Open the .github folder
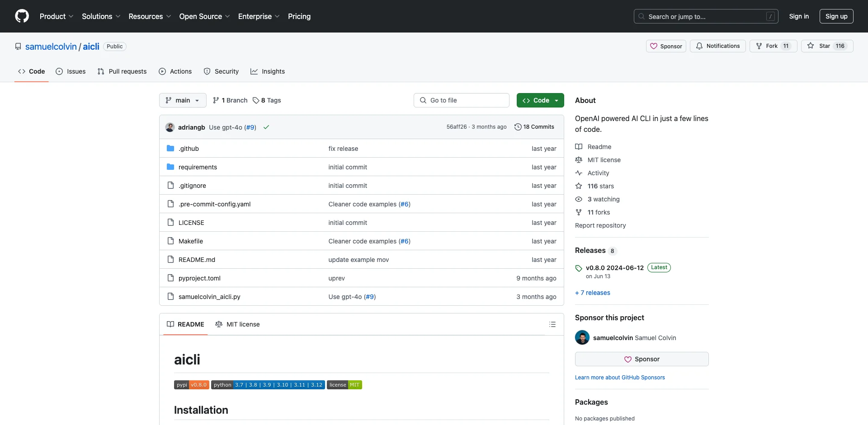Screen dimensions: 868x425 click(x=189, y=149)
